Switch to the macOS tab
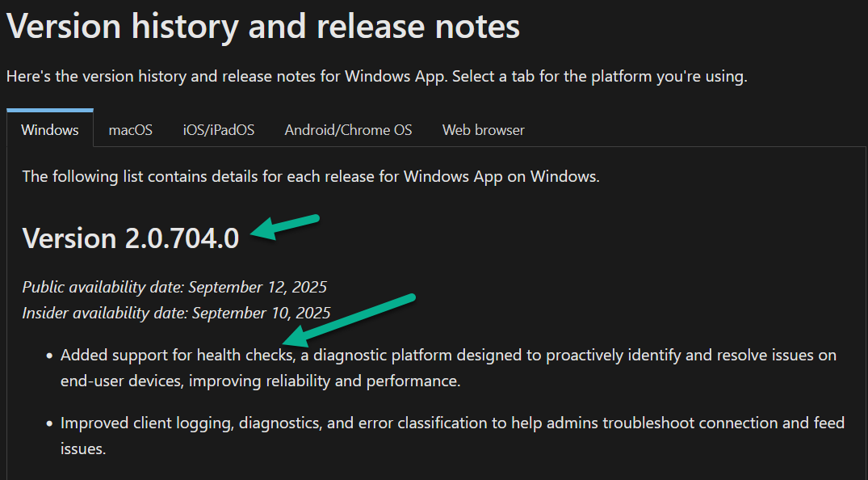This screenshot has height=480, width=868. point(131,130)
